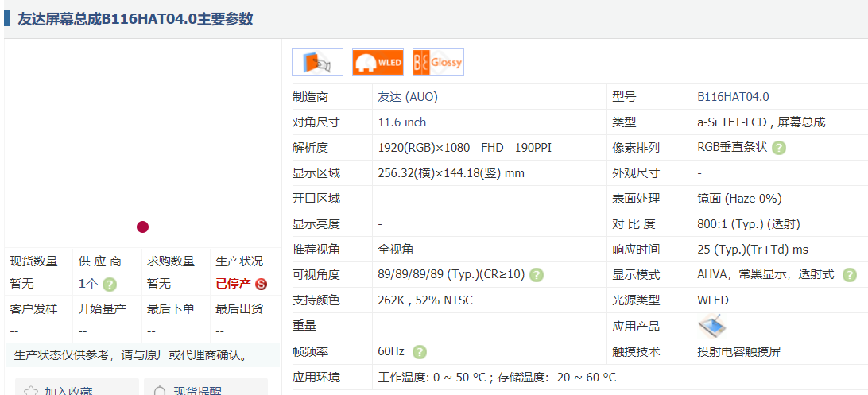Click pixel arrangement value RGB垂直条状

tap(732, 149)
